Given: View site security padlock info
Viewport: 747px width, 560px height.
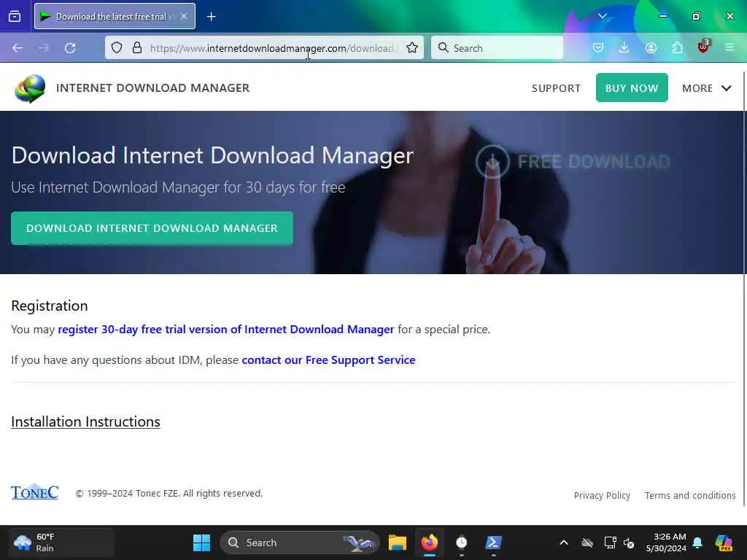Looking at the screenshot, I should pyautogui.click(x=137, y=47).
